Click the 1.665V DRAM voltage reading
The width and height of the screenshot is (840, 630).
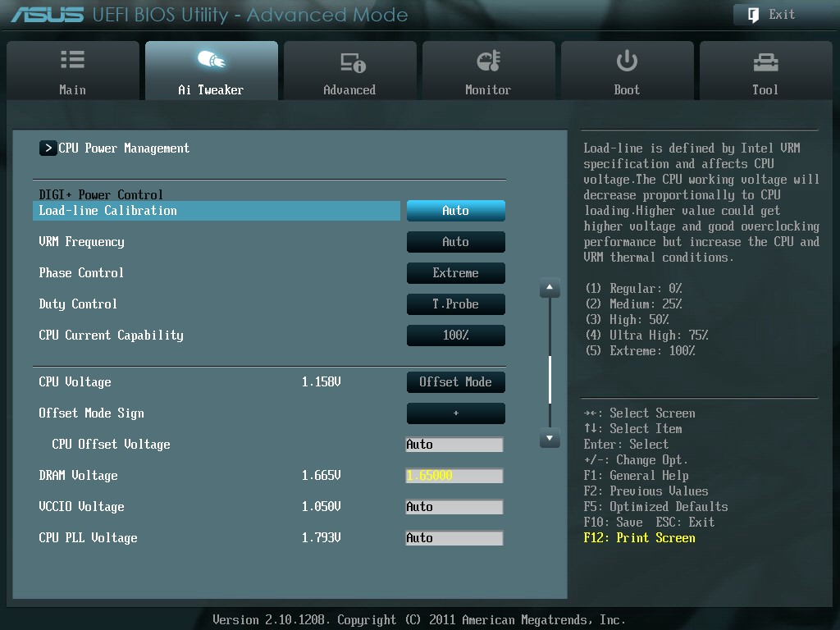321,475
